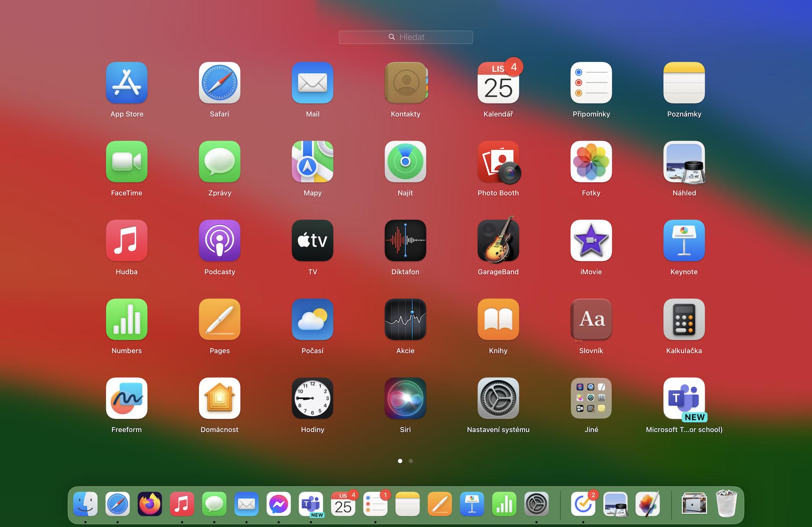Image resolution: width=812 pixels, height=527 pixels.
Task: Open the Freeform app
Action: coord(126,398)
